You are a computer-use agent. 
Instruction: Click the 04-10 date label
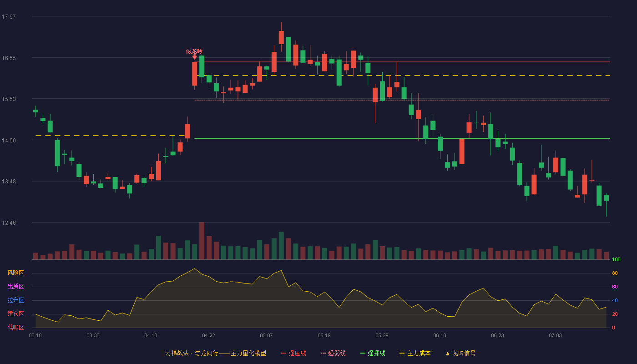click(x=151, y=335)
